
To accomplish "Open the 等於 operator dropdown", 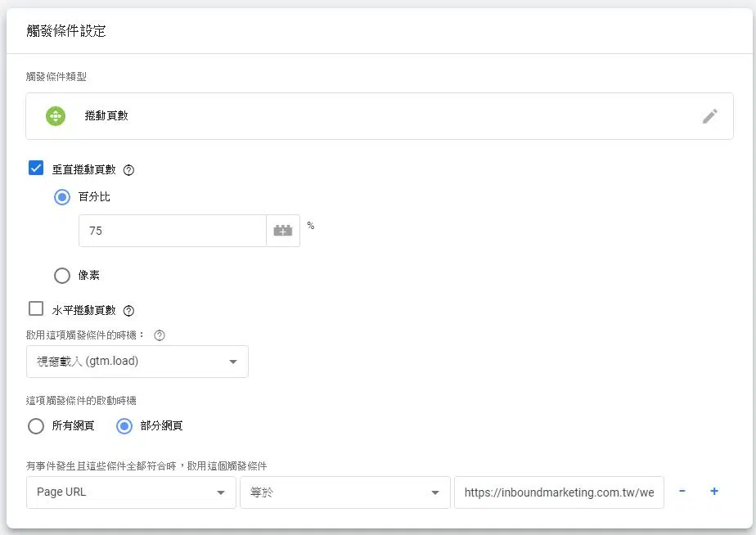I will coord(345,492).
